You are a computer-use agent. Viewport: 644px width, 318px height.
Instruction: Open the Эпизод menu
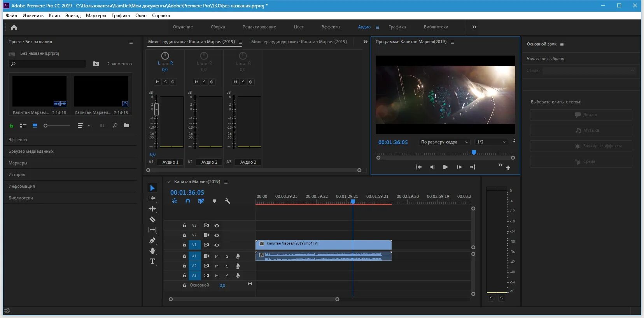tap(73, 16)
